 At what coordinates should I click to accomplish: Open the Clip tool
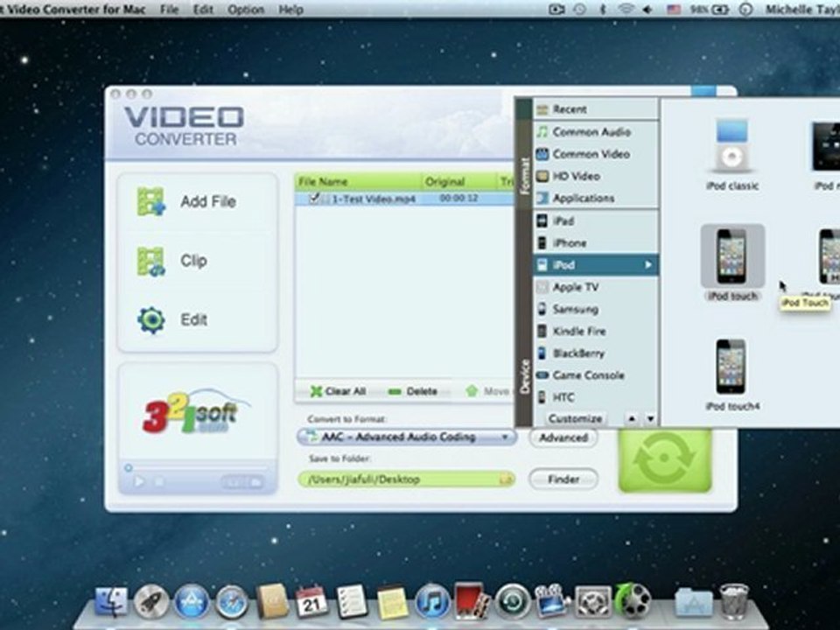pos(151,261)
